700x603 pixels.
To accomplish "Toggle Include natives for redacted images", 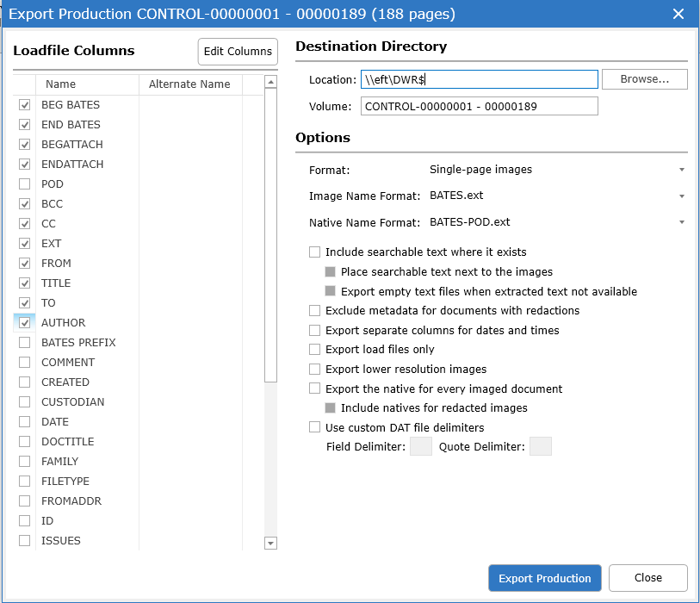I will 331,407.
